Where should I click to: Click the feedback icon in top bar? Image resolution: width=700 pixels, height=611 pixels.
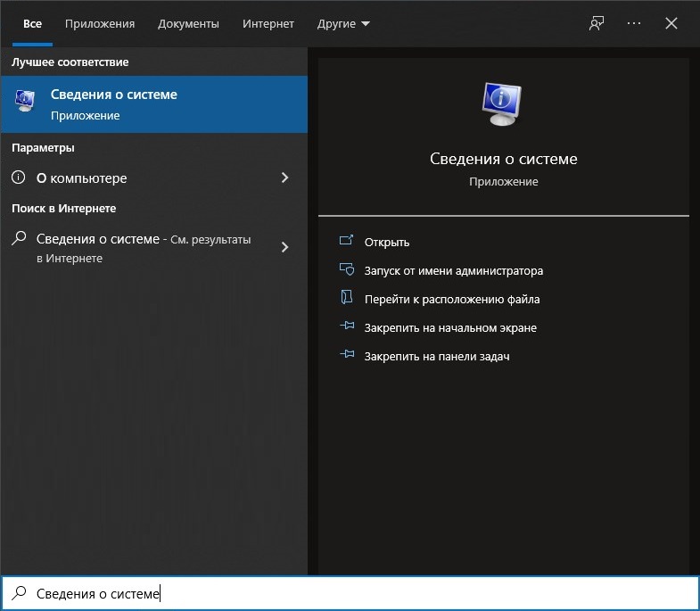click(597, 24)
